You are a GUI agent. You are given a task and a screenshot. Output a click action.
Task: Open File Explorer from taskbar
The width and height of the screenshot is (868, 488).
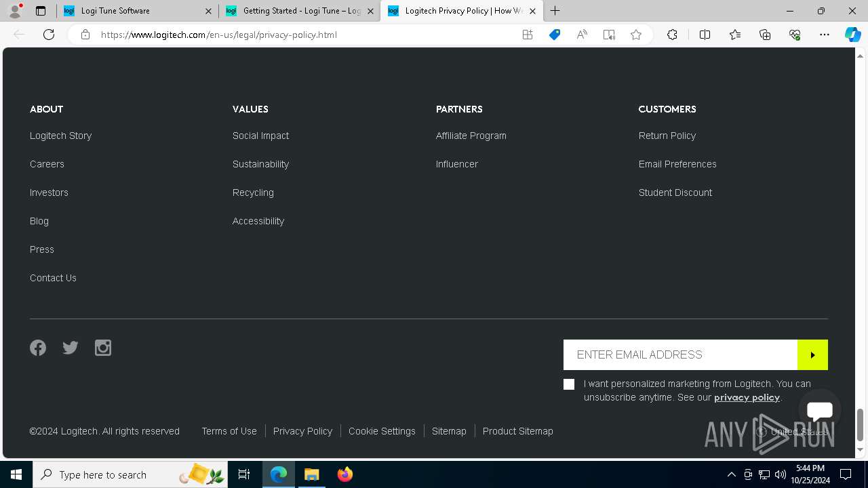click(x=311, y=474)
